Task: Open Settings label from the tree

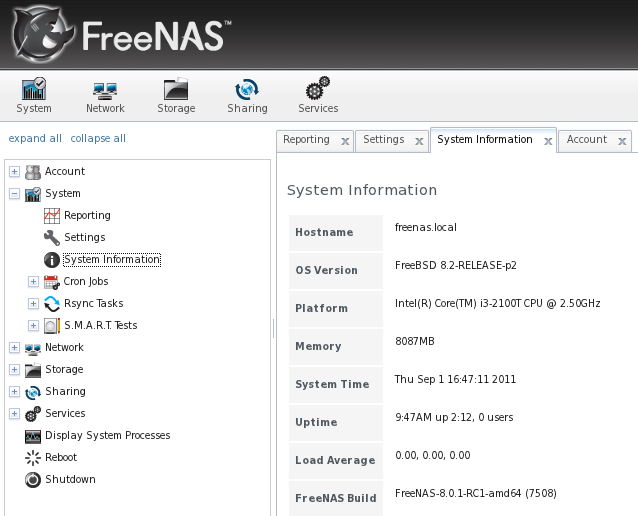Action: point(85,237)
